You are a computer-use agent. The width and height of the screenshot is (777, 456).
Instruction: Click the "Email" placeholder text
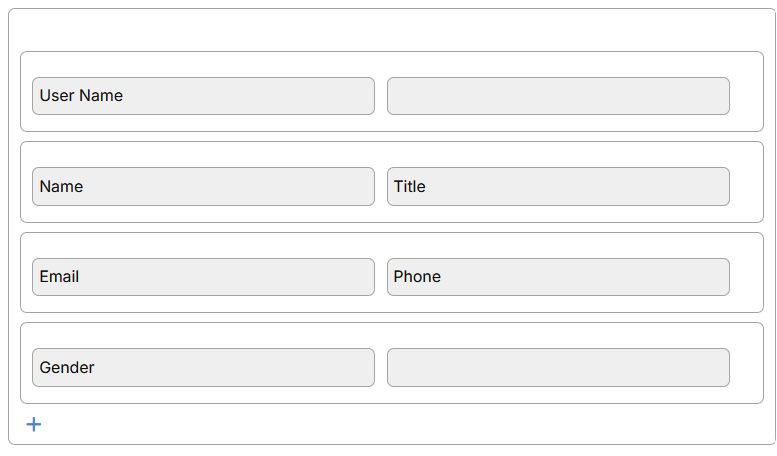(x=59, y=277)
